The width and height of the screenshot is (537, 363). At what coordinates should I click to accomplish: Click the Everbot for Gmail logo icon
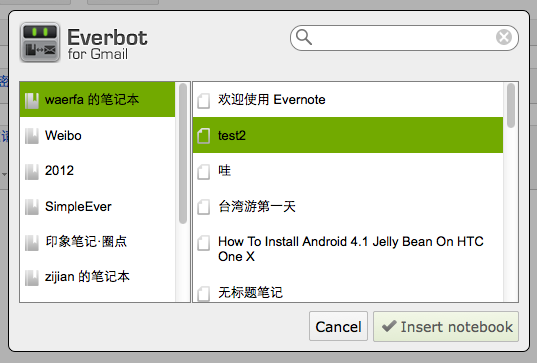point(40,42)
